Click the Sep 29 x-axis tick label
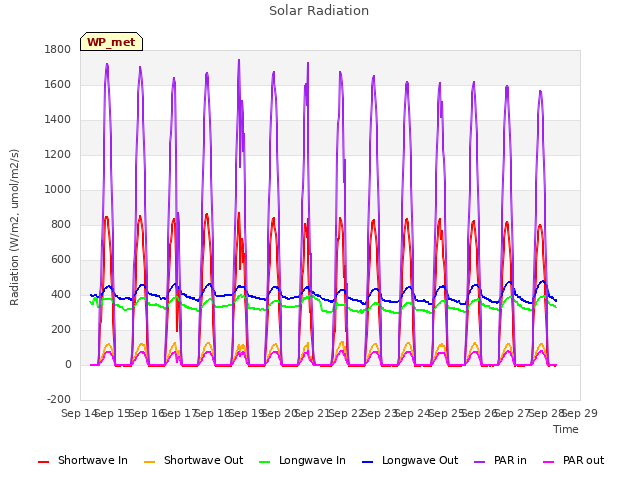 580,413
